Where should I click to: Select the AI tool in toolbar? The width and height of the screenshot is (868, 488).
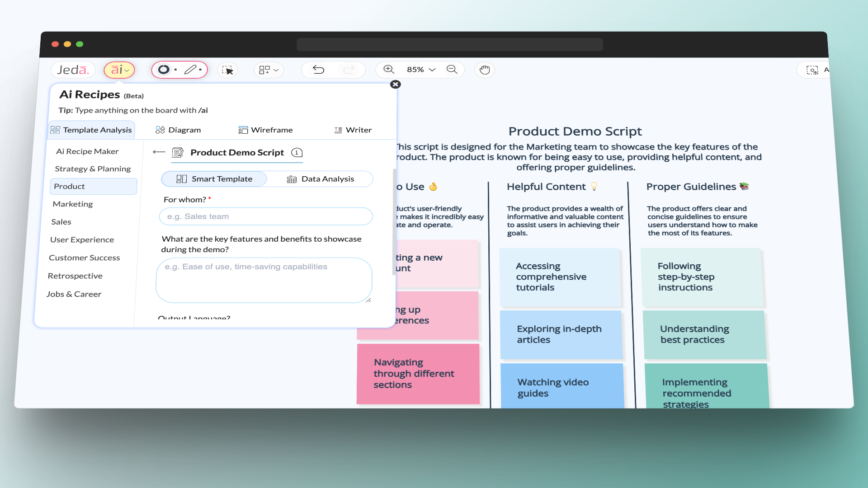point(119,70)
